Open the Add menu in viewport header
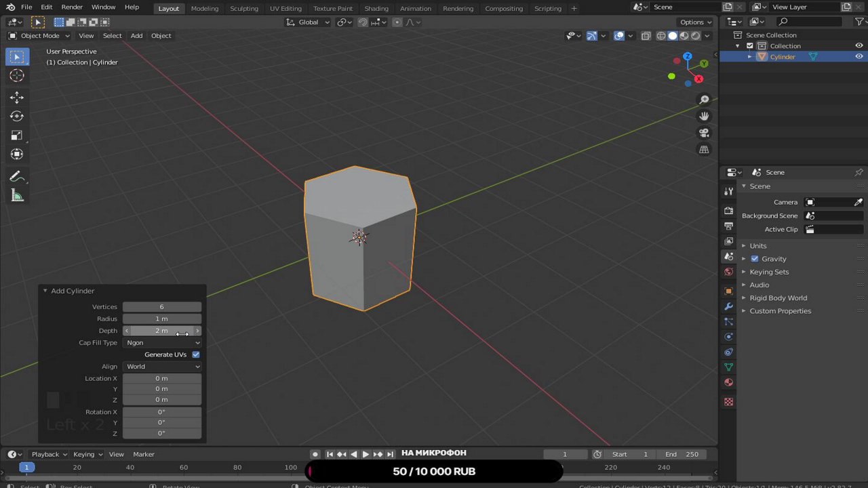Image resolution: width=868 pixels, height=488 pixels. click(x=136, y=36)
